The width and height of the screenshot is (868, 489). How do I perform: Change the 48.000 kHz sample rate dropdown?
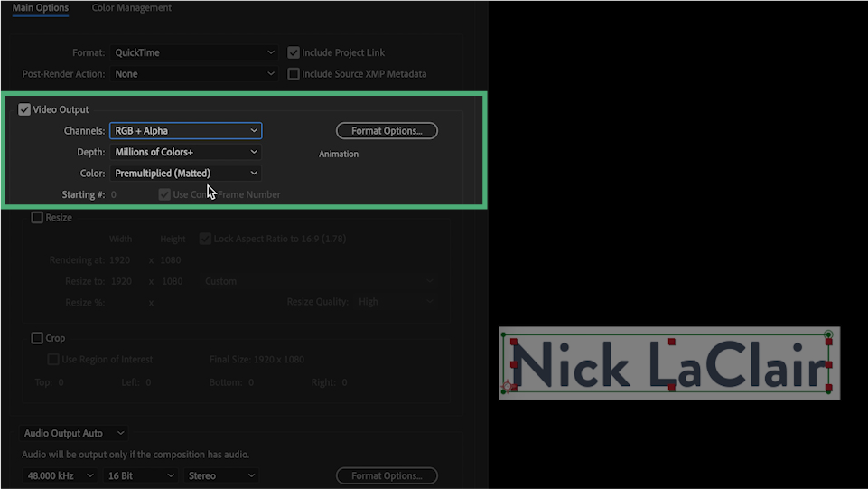pyautogui.click(x=60, y=475)
